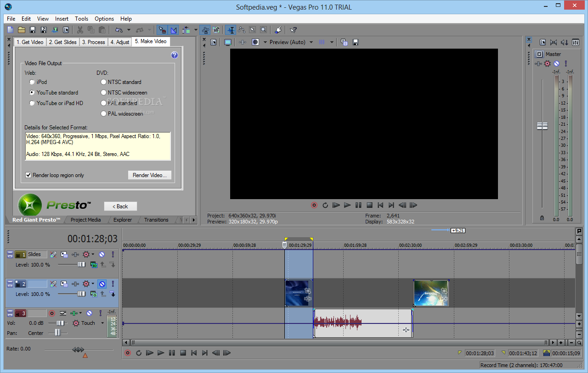Viewport: 588px width, 373px height.
Task: Select the Normal Edit tool icon
Action: 230,30
